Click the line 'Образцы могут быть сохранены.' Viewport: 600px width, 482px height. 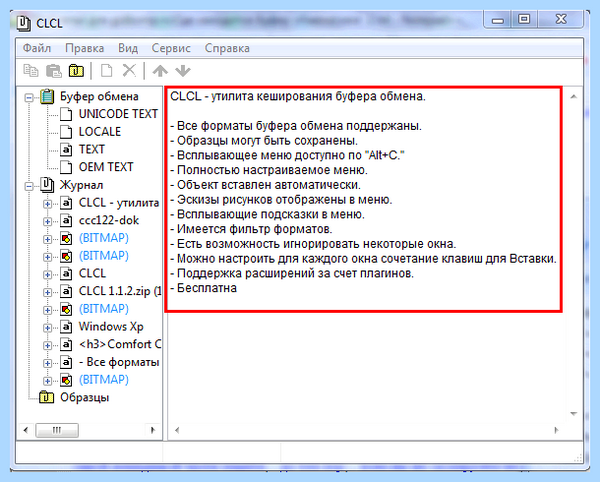[x=264, y=141]
